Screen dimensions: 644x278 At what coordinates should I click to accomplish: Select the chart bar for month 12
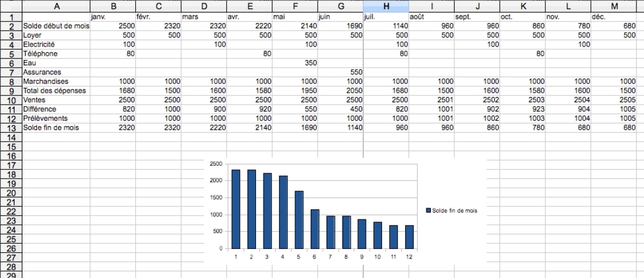409,237
